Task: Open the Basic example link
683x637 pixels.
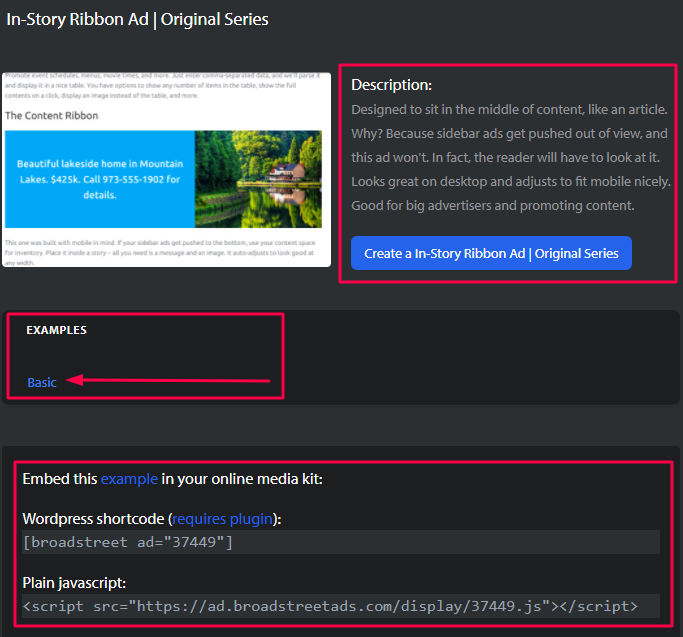Action: coord(42,383)
